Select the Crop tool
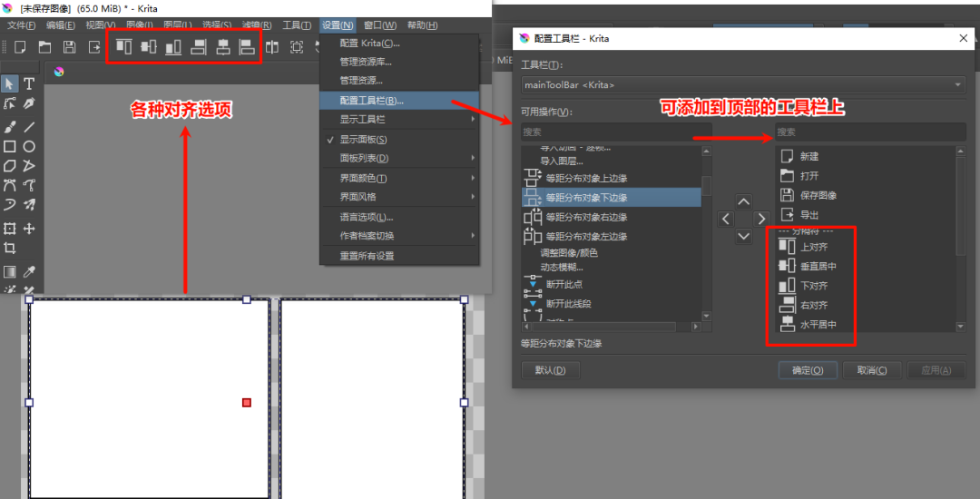980x499 pixels. pos(10,248)
